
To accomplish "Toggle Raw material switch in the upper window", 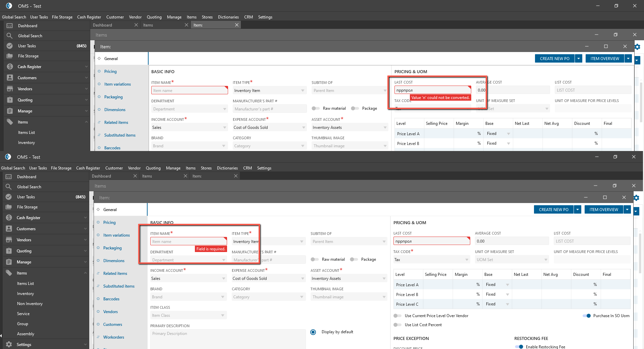I will tap(316, 108).
